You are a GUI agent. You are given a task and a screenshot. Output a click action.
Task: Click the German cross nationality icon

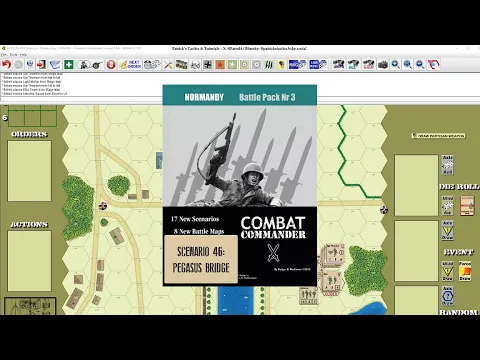tap(208, 64)
